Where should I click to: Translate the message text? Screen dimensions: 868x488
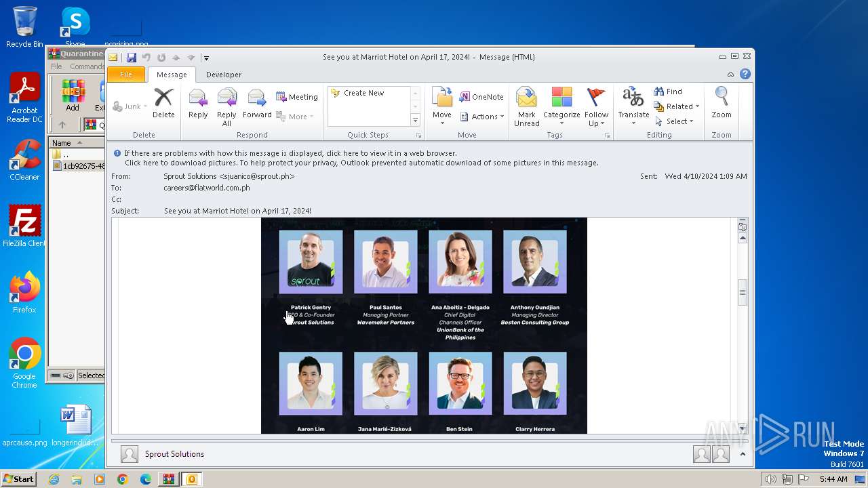click(633, 106)
